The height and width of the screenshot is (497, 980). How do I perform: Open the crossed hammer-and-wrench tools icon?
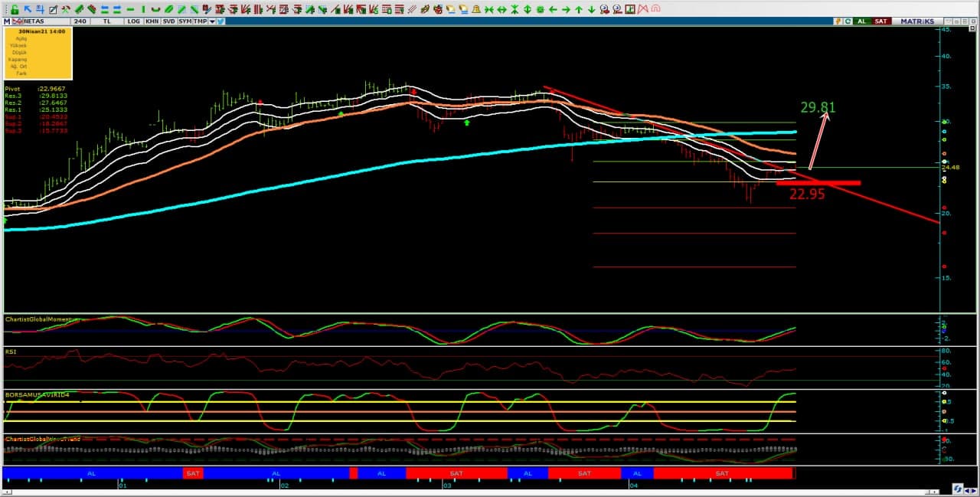(x=66, y=9)
